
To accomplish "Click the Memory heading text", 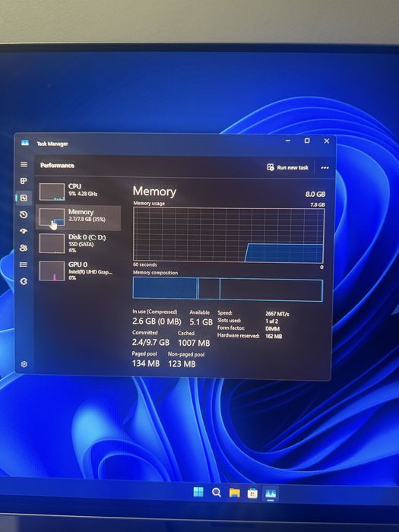I will click(x=154, y=192).
